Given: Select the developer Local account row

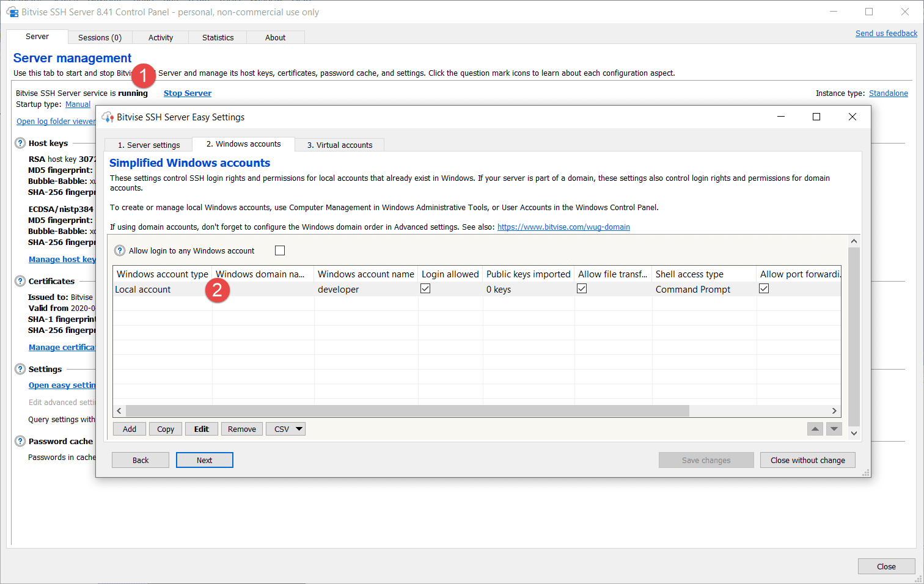Looking at the screenshot, I should pyautogui.click(x=477, y=289).
